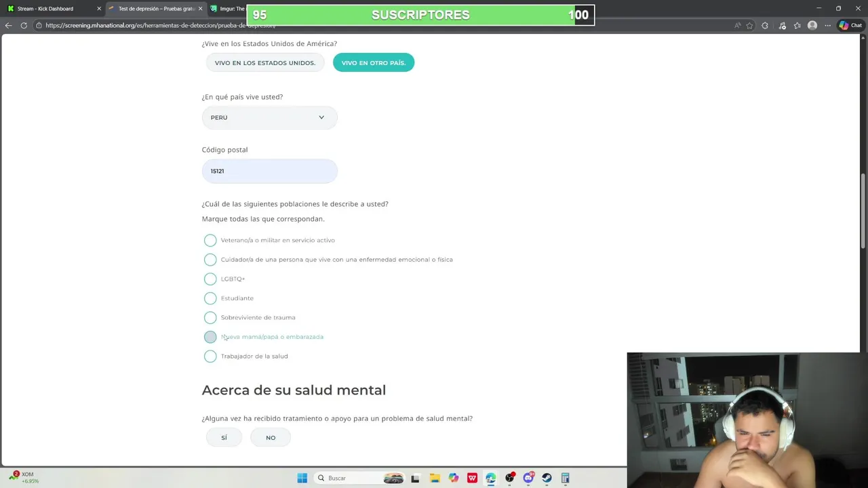The width and height of the screenshot is (868, 488).
Task: Open Favorites collections icon
Action: point(797,25)
